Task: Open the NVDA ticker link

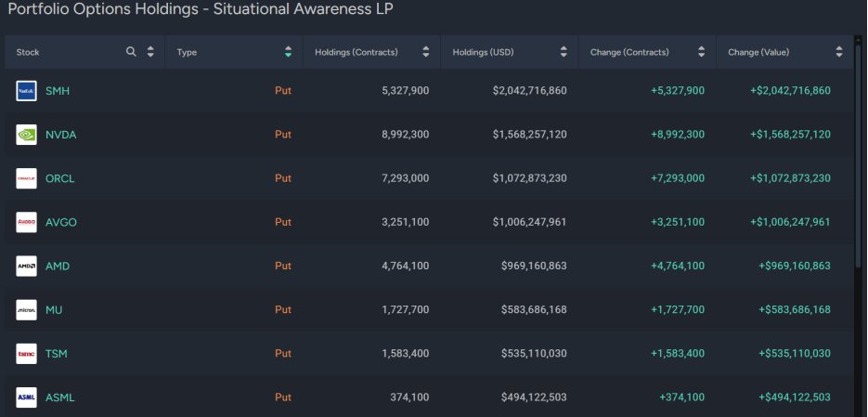Action: (61, 135)
